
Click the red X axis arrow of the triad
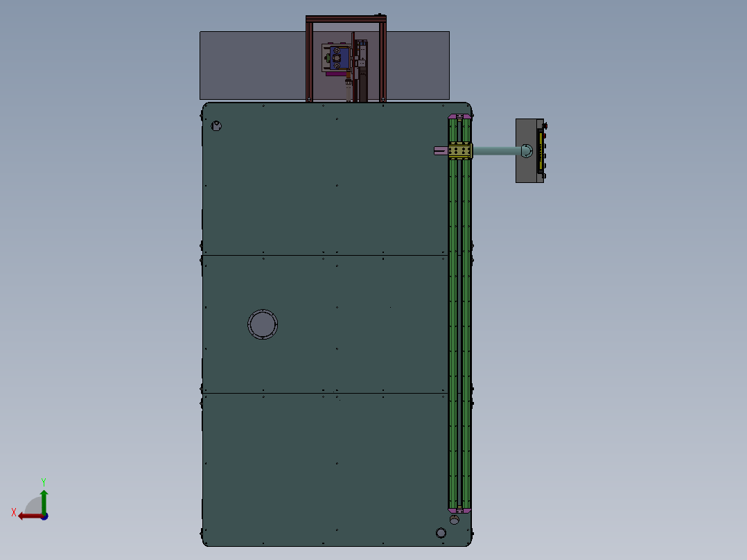30,516
